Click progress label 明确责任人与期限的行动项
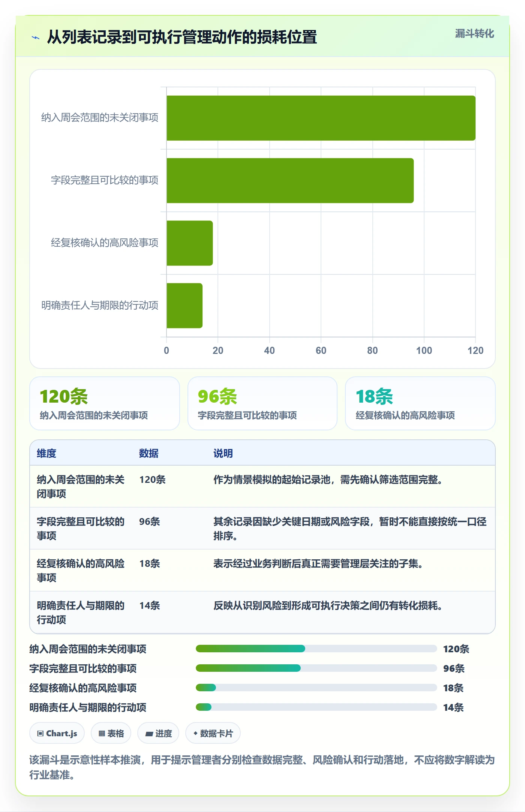Viewport: 525px width, 812px height. tap(88, 707)
